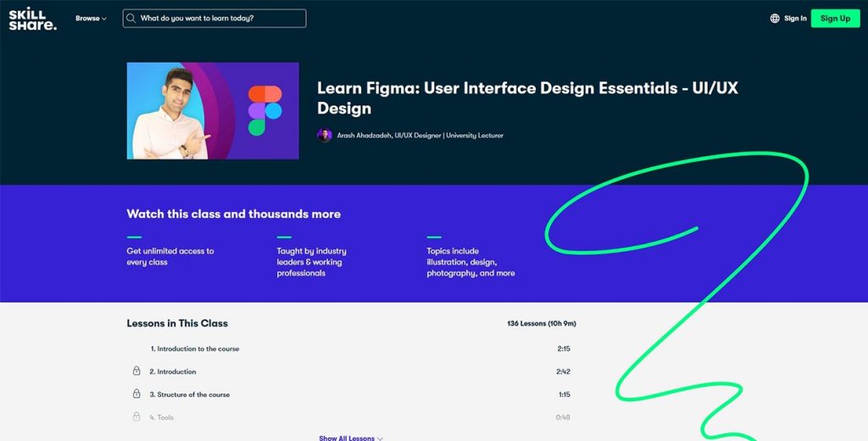Open teacher Arash Ahadzadeh's profile link

click(420, 135)
